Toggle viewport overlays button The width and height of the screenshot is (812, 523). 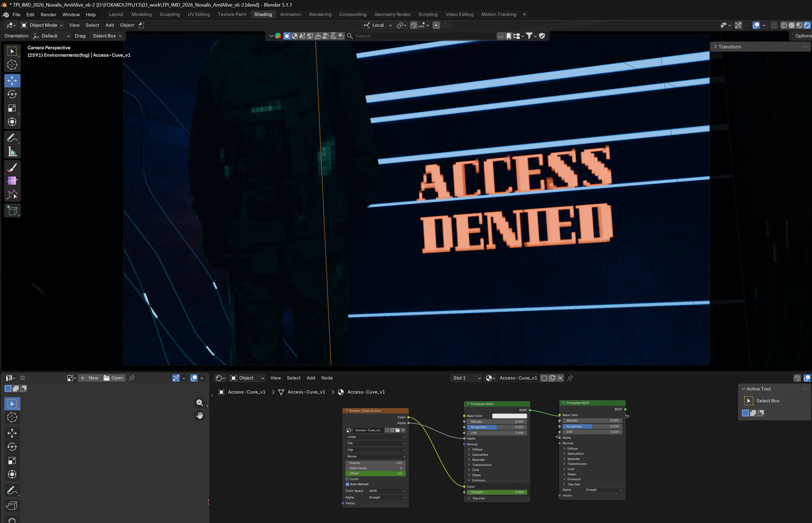(756, 25)
